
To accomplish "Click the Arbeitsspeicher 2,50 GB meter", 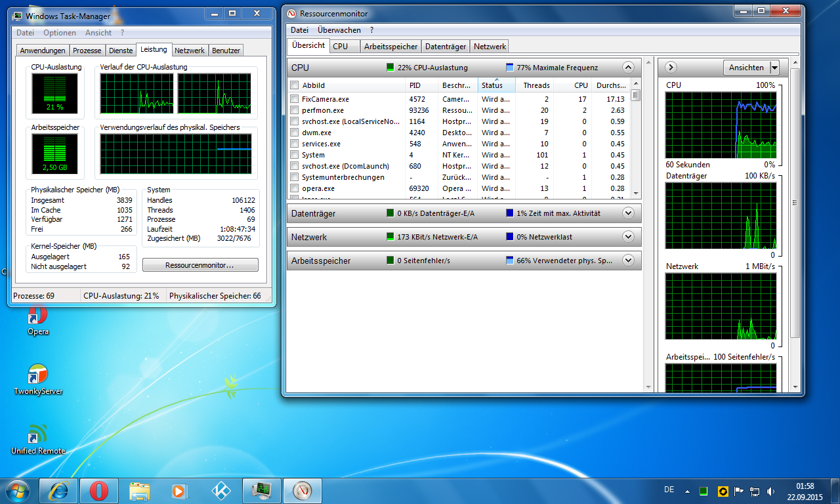I will 54,154.
